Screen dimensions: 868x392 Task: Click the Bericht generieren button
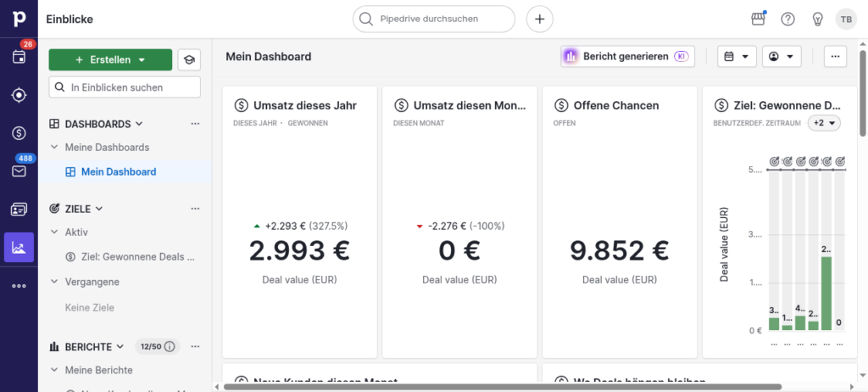point(627,56)
